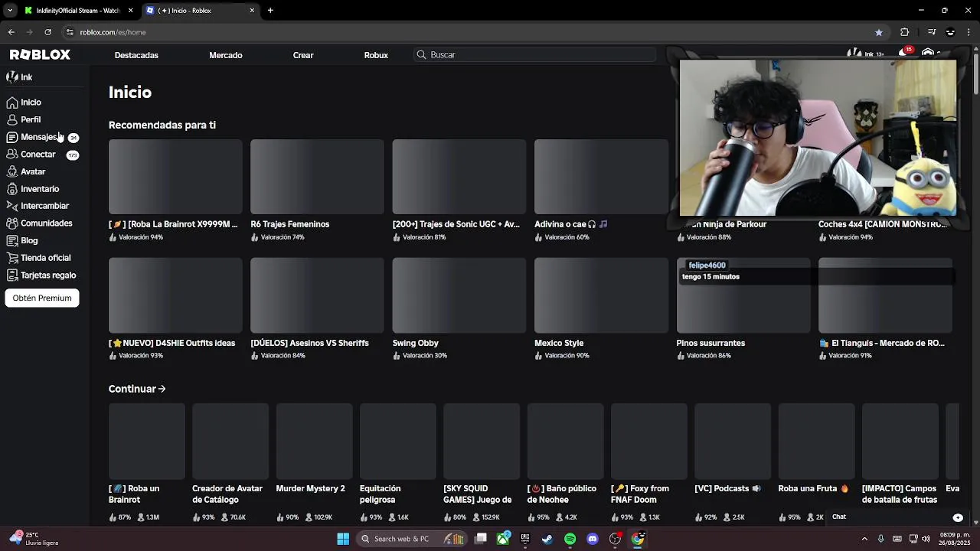Screen dimensions: 980x551
Task: Open the media controls icon in the toolbar
Action: tap(932, 32)
